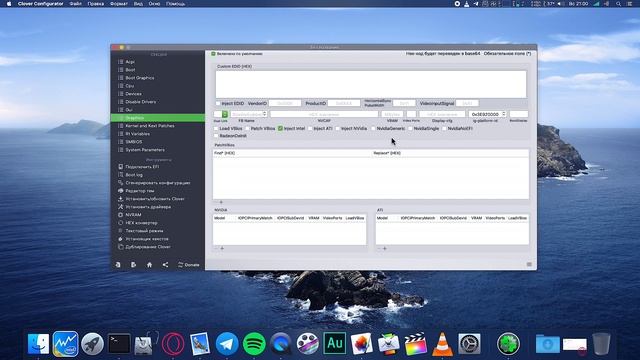Click the VendorID input field
This screenshot has width=640, height=360.
(285, 103)
